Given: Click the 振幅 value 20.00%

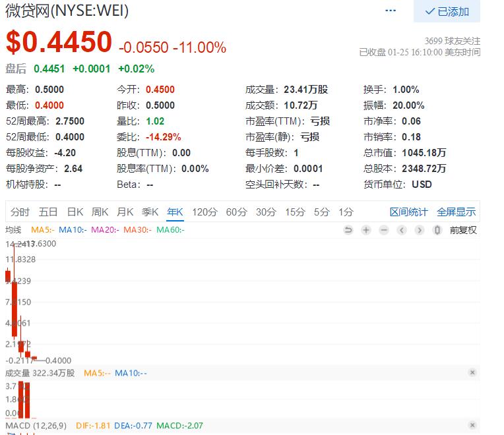Looking at the screenshot, I should point(408,105).
